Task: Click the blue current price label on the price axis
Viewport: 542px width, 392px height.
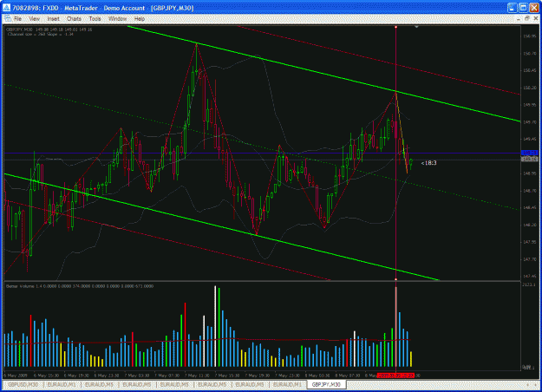Action: 530,153
